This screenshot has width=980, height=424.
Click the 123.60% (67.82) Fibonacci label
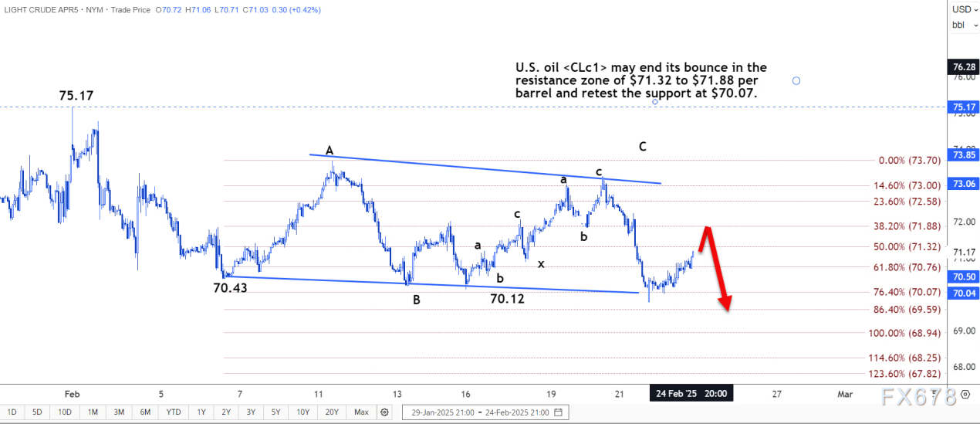(904, 374)
